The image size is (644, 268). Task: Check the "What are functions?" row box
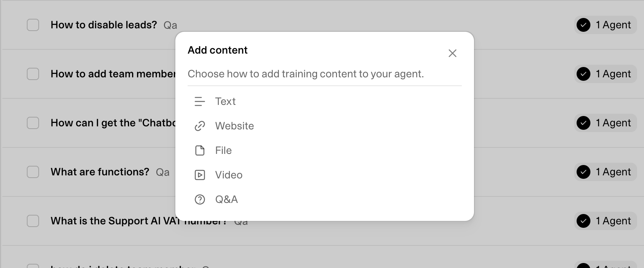coord(33,172)
